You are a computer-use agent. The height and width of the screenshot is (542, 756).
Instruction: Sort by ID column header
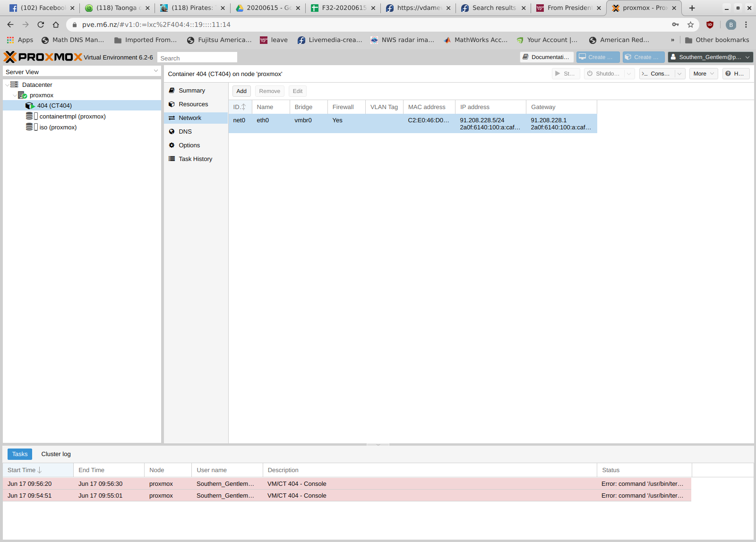[240, 107]
